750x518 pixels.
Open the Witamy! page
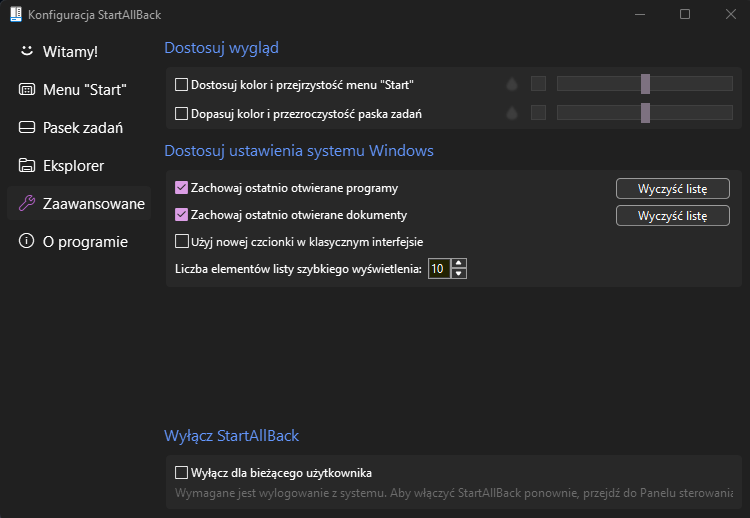click(79, 51)
